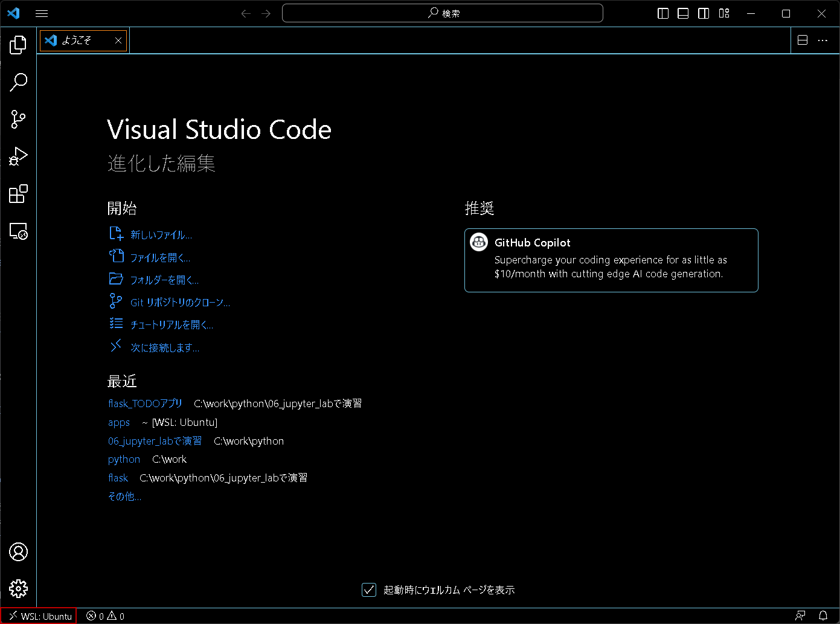Image resolution: width=840 pixels, height=624 pixels.
Task: Go back with the navigation arrow
Action: [x=246, y=13]
